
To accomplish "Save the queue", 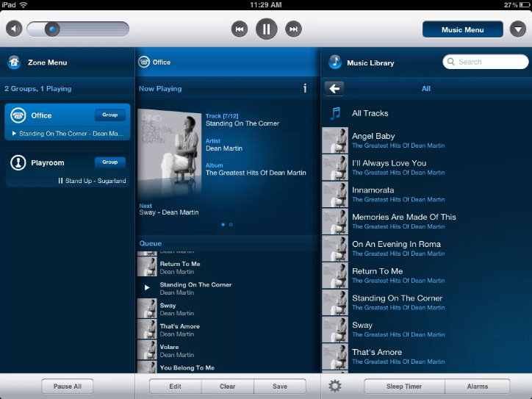I will [x=280, y=386].
